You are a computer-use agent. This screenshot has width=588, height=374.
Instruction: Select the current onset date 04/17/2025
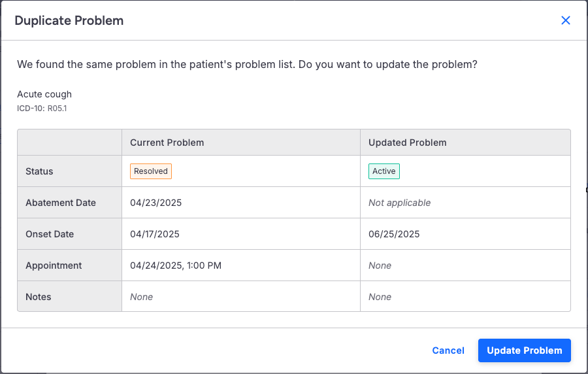(x=155, y=234)
